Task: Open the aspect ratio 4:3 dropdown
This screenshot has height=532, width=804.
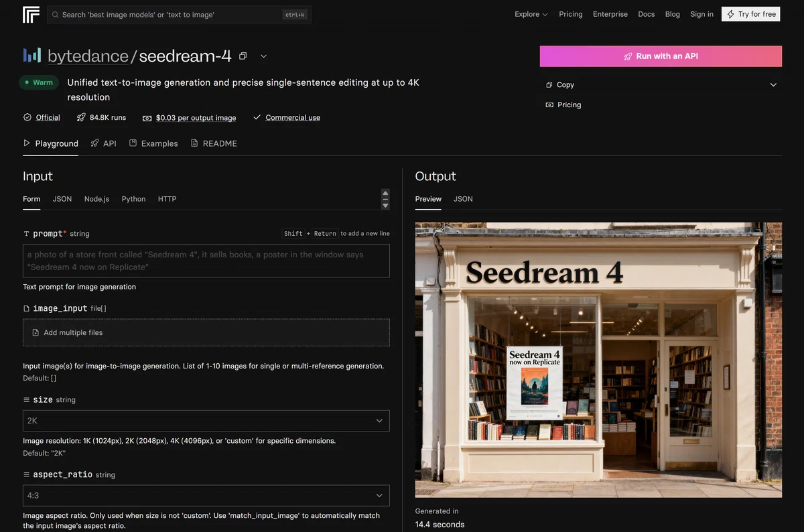Action: [x=206, y=496]
